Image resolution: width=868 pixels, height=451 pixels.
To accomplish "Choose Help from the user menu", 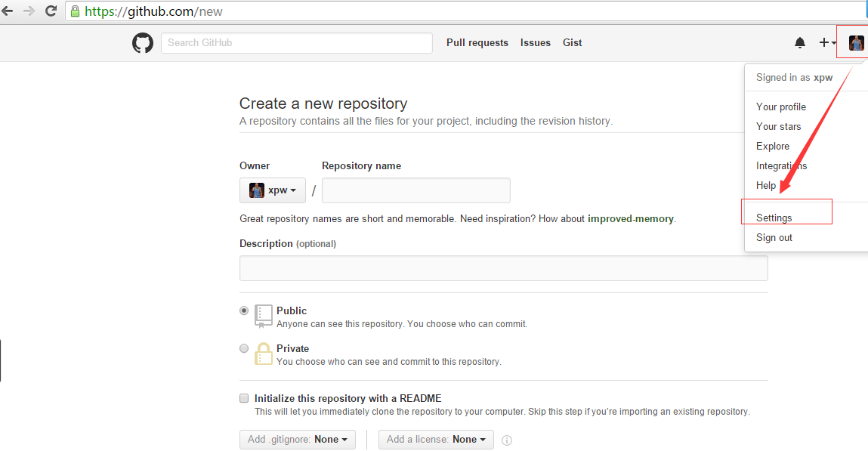I will pyautogui.click(x=766, y=185).
